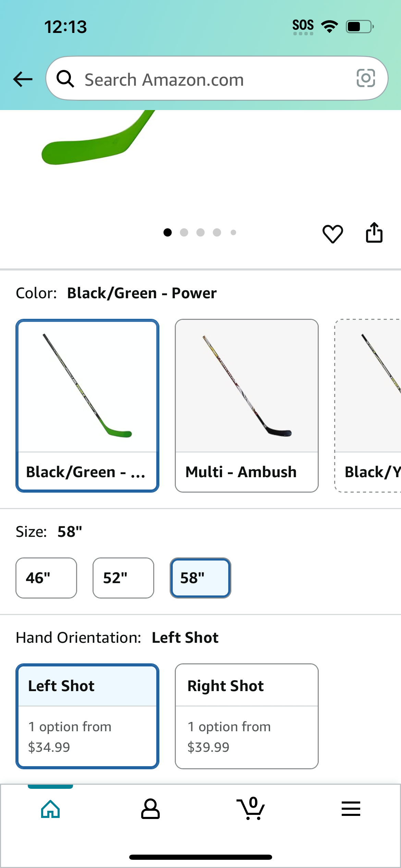Viewport: 401px width, 868px height.
Task: Select Multi - Ambush color swatch
Action: point(247,406)
